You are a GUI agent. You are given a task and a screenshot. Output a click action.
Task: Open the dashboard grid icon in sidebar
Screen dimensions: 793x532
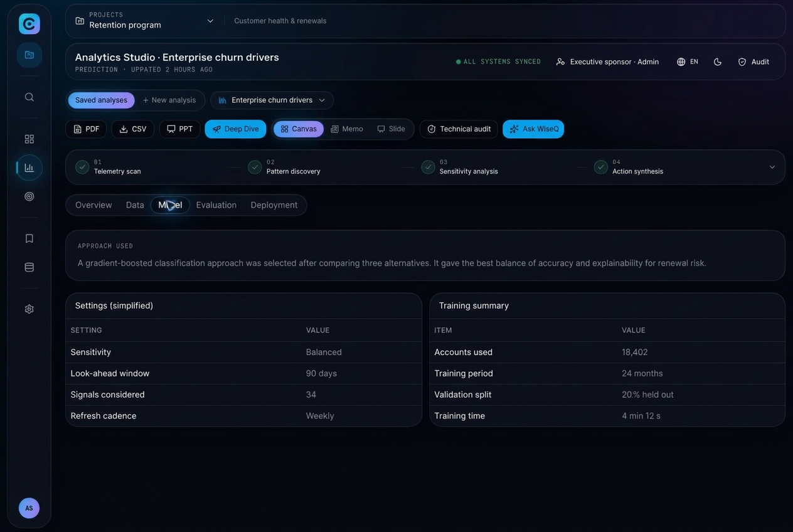pyautogui.click(x=29, y=139)
